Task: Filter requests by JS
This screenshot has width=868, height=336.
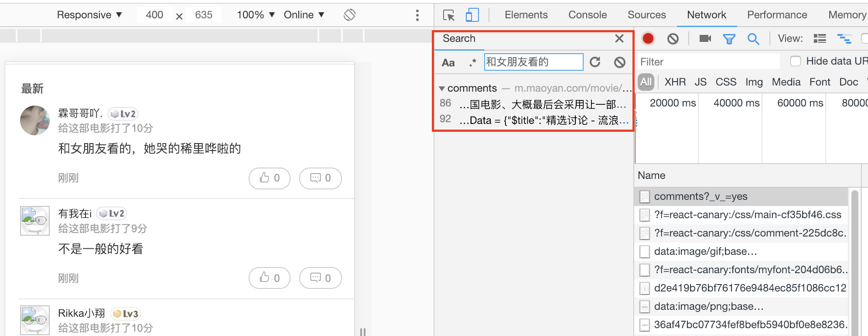Action: point(701,82)
